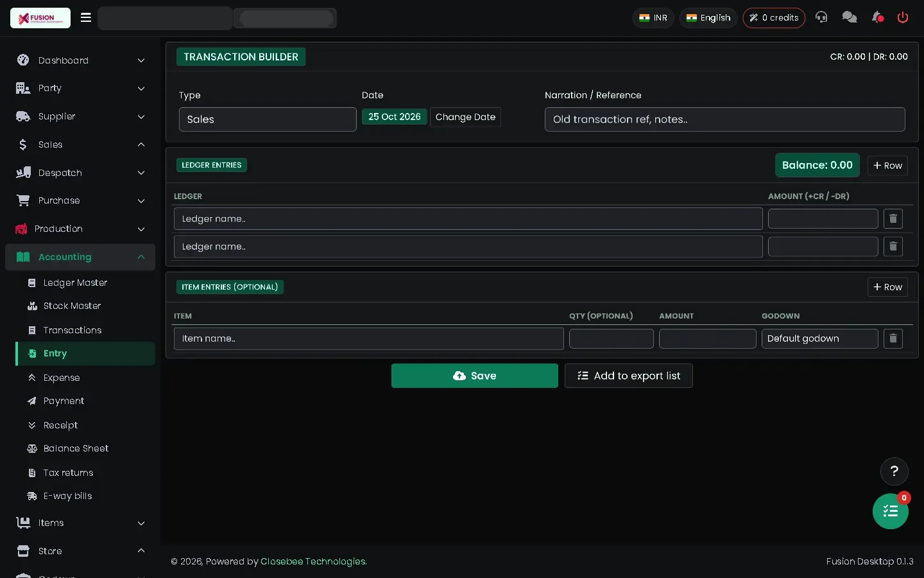
Task: Click the Change Date button
Action: pyautogui.click(x=465, y=117)
